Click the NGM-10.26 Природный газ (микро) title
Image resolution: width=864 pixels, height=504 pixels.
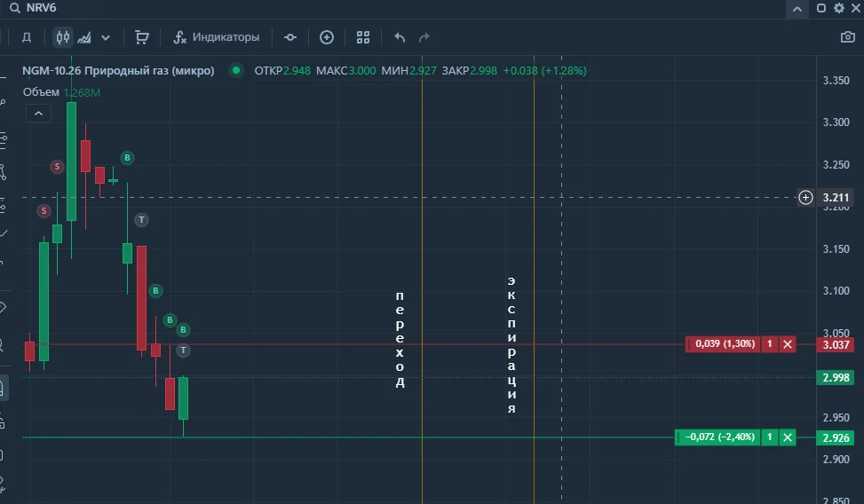coord(118,70)
